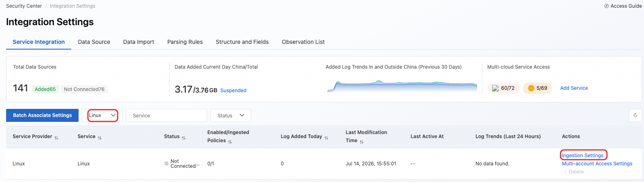Open Structure and Fields tab
644x182 pixels.
[242, 42]
